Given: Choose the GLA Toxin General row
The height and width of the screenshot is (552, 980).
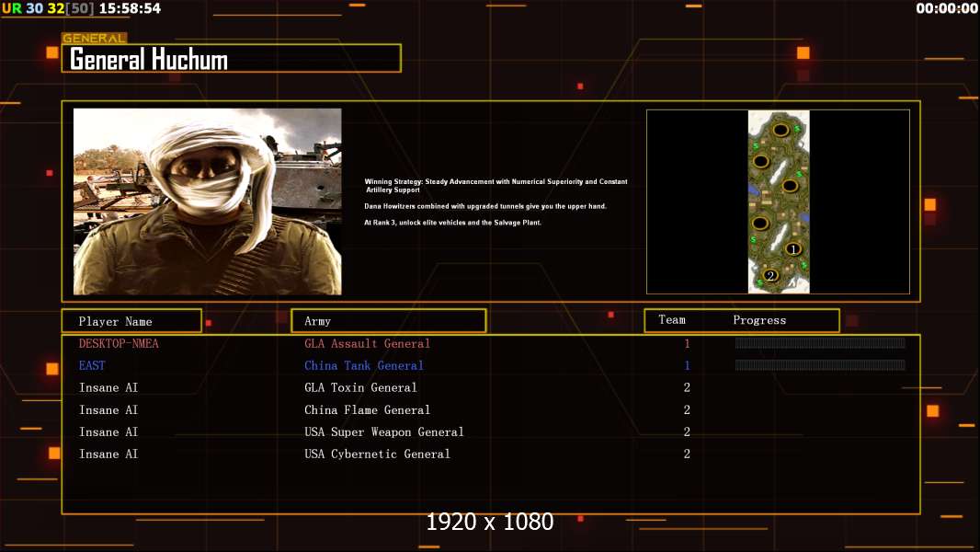Looking at the screenshot, I should coord(360,388).
